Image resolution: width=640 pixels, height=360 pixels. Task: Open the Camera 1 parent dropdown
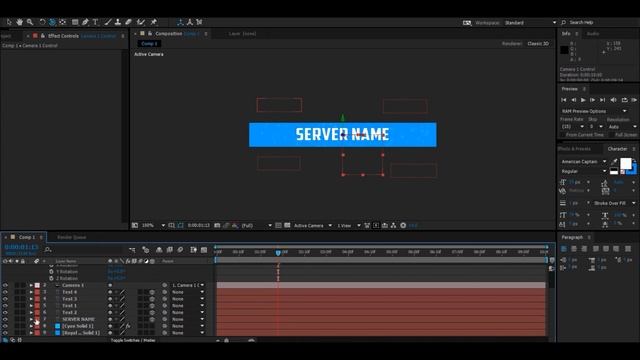click(188, 285)
